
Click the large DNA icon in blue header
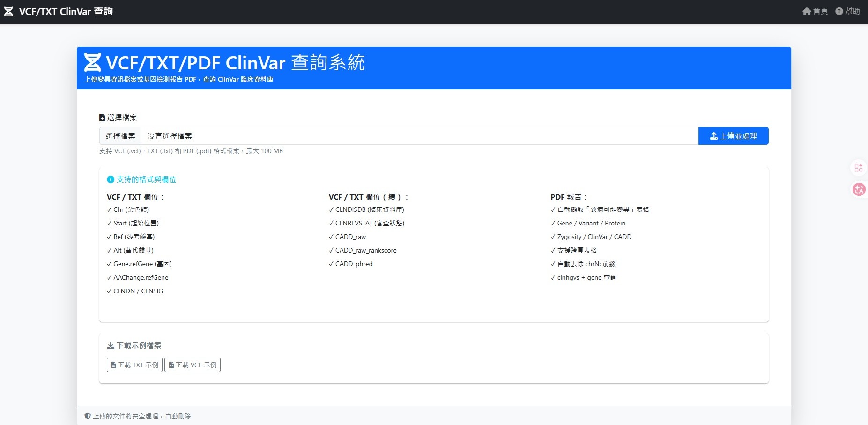(92, 62)
